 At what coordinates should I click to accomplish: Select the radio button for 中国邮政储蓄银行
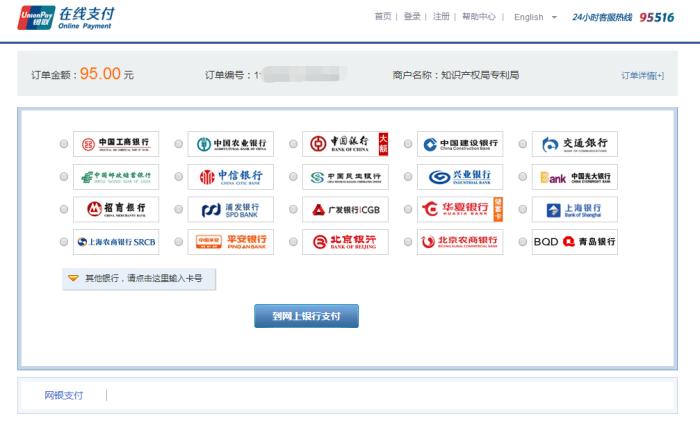click(64, 176)
